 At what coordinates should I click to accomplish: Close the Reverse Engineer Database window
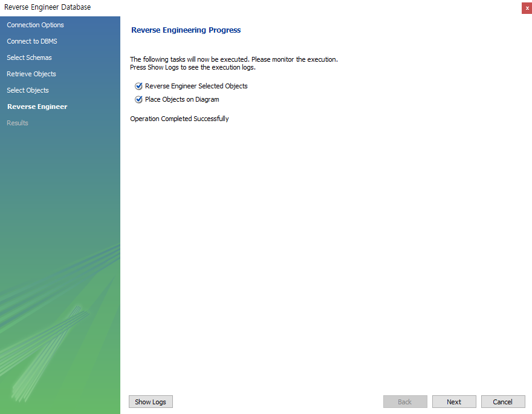click(527, 8)
